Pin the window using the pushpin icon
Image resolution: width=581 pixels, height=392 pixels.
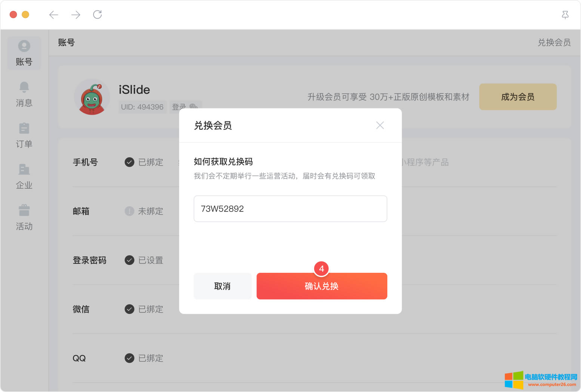point(565,15)
